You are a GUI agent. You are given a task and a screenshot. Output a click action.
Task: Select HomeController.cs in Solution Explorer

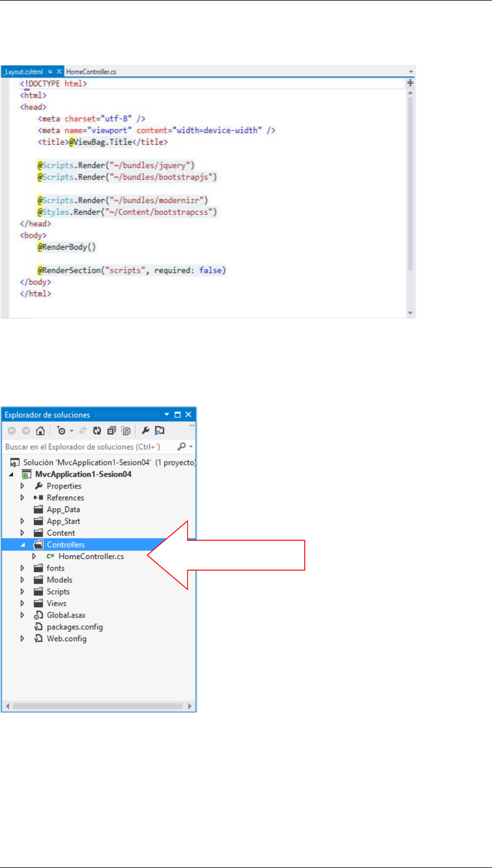[x=91, y=556]
